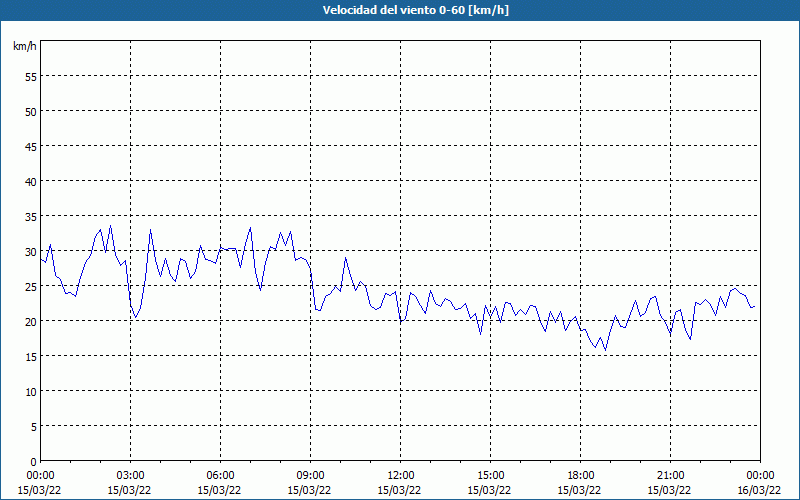Click the 40 value on the y-axis
The image size is (800, 500).
[x=31, y=182]
